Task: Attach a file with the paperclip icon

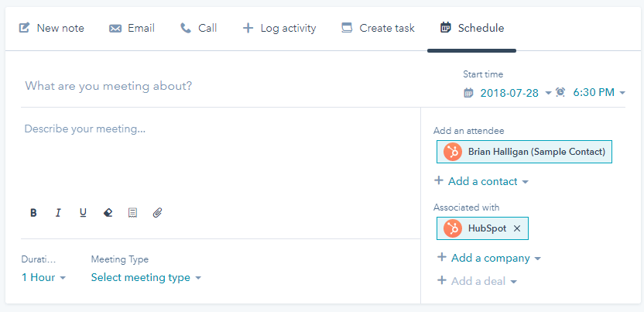Action: (157, 213)
